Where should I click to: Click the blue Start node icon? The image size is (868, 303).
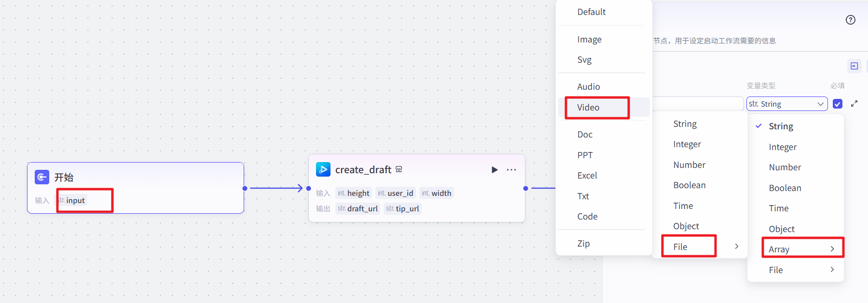point(42,177)
